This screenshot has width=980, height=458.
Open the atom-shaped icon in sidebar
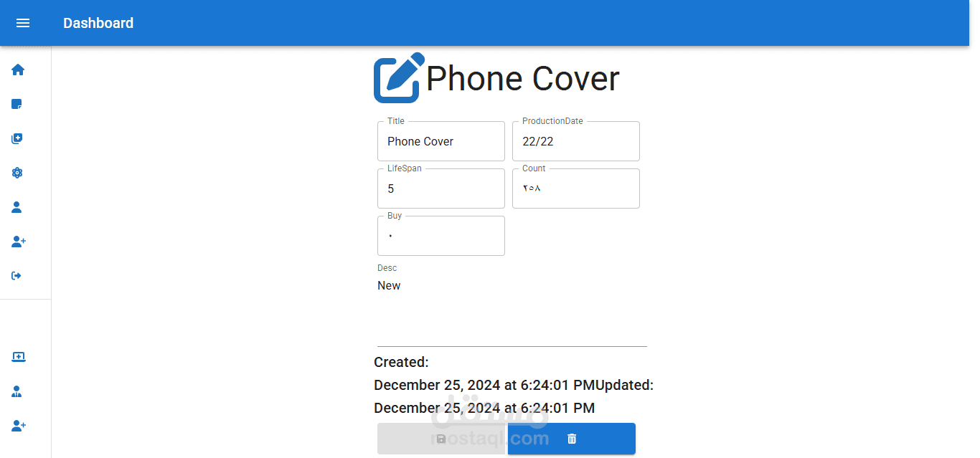pyautogui.click(x=17, y=173)
